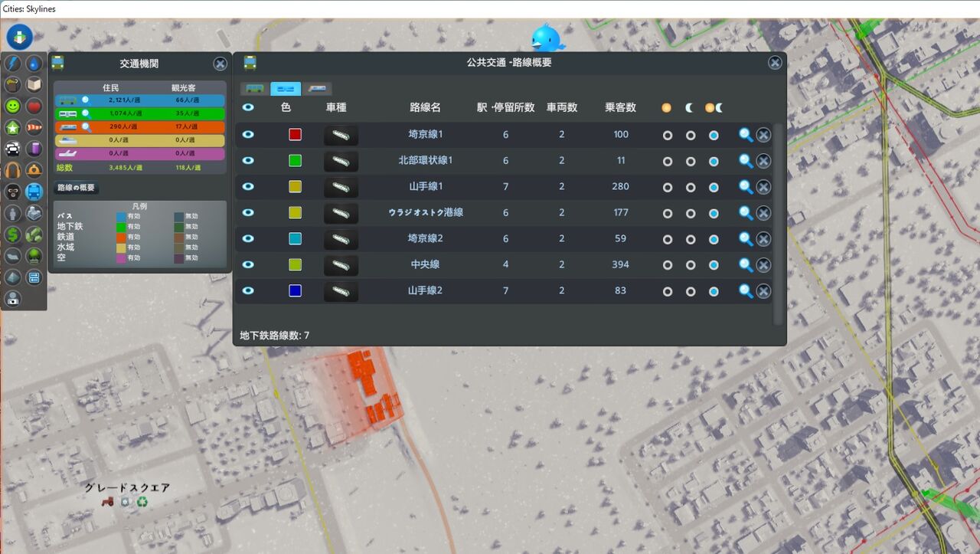The width and height of the screenshot is (980, 554).
Task: Open the 路線の概要 button
Action: pyautogui.click(x=77, y=188)
